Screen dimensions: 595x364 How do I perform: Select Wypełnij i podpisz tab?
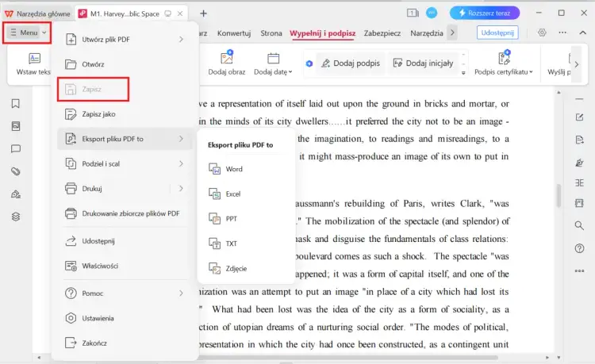(323, 33)
